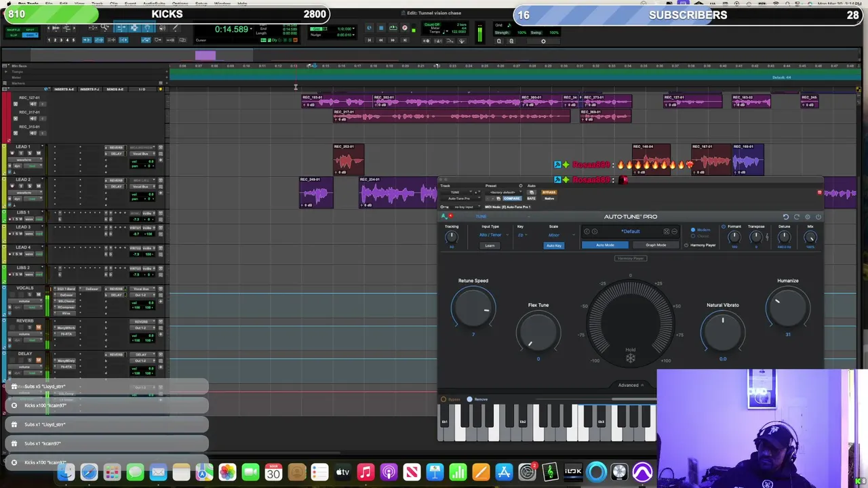Toggle the Harmony Player power switch
The image size is (868, 488).
tap(686, 245)
